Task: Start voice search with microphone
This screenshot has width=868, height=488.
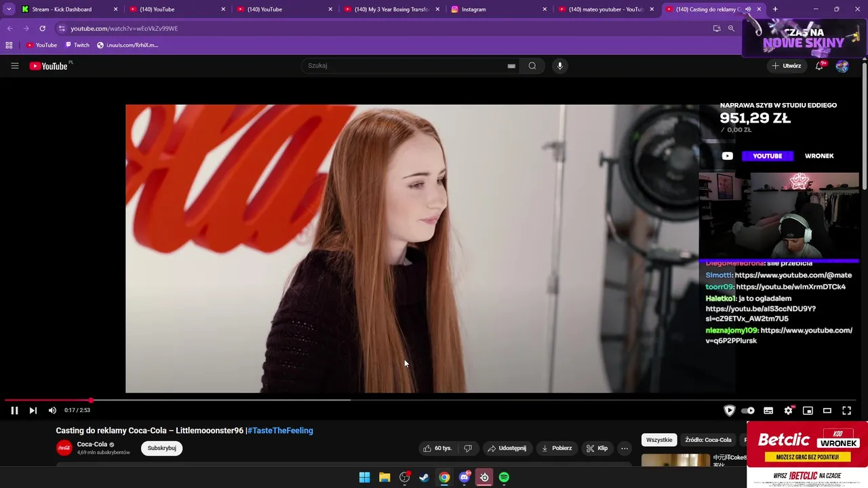Action: coord(559,66)
